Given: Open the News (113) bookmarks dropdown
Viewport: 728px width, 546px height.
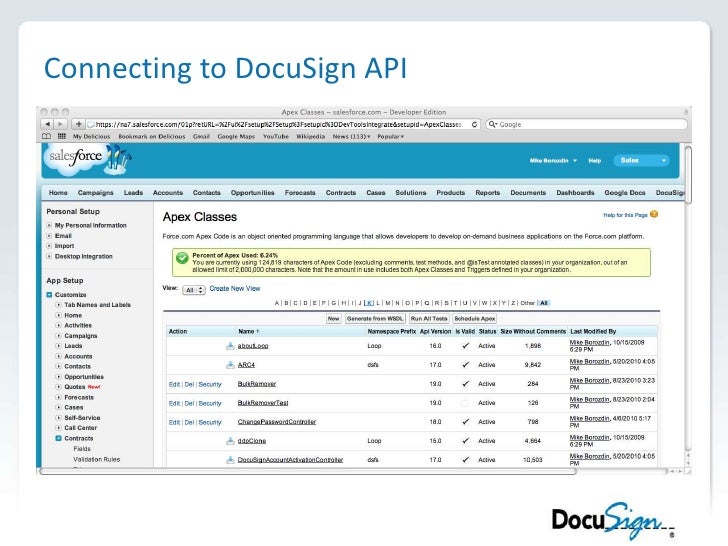Looking at the screenshot, I should coord(351,136).
